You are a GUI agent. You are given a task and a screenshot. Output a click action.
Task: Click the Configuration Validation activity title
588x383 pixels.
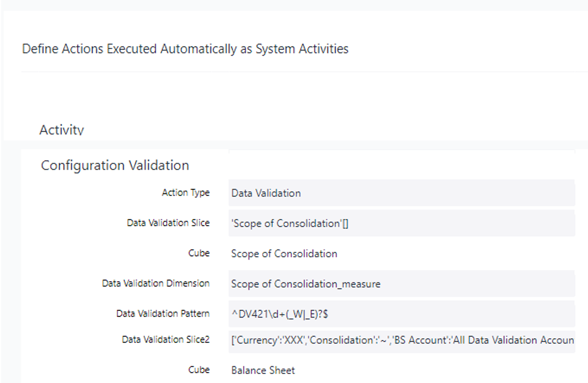(x=115, y=165)
